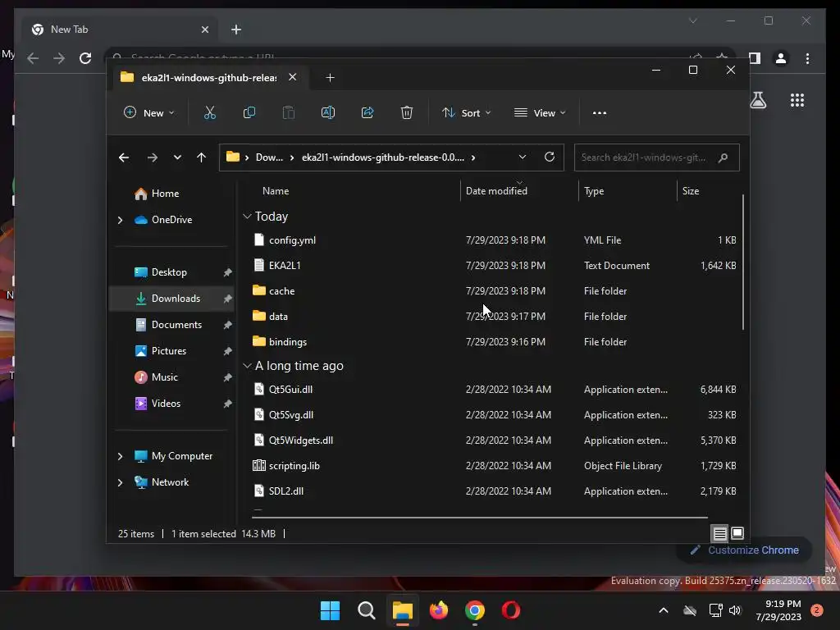Screen dimensions: 840x630
Task: Open the View options dropdown
Action: 540,113
